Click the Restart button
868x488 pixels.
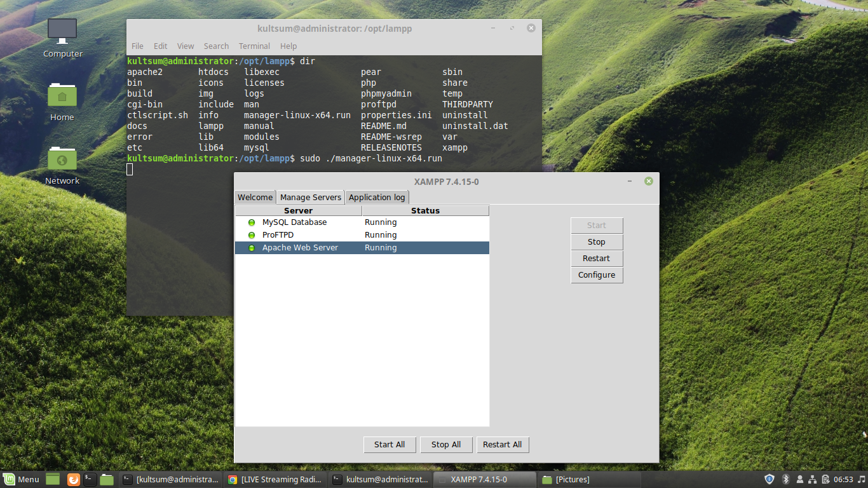tap(597, 258)
